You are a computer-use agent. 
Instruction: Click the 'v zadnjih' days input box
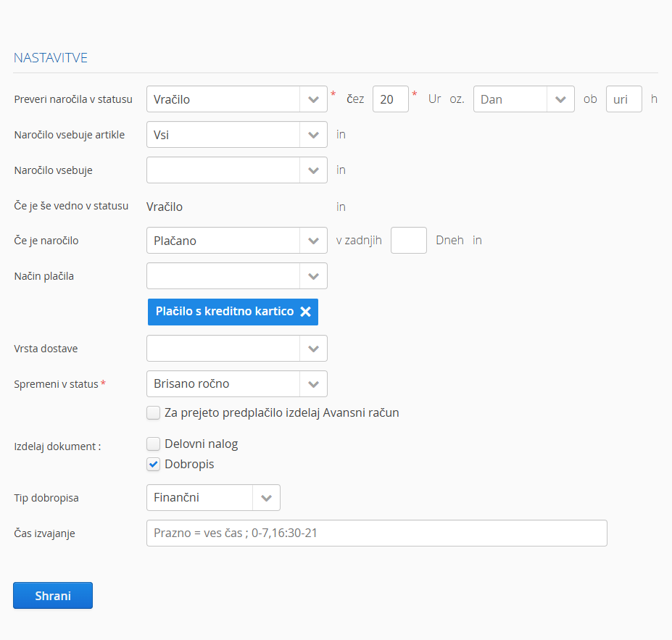408,241
